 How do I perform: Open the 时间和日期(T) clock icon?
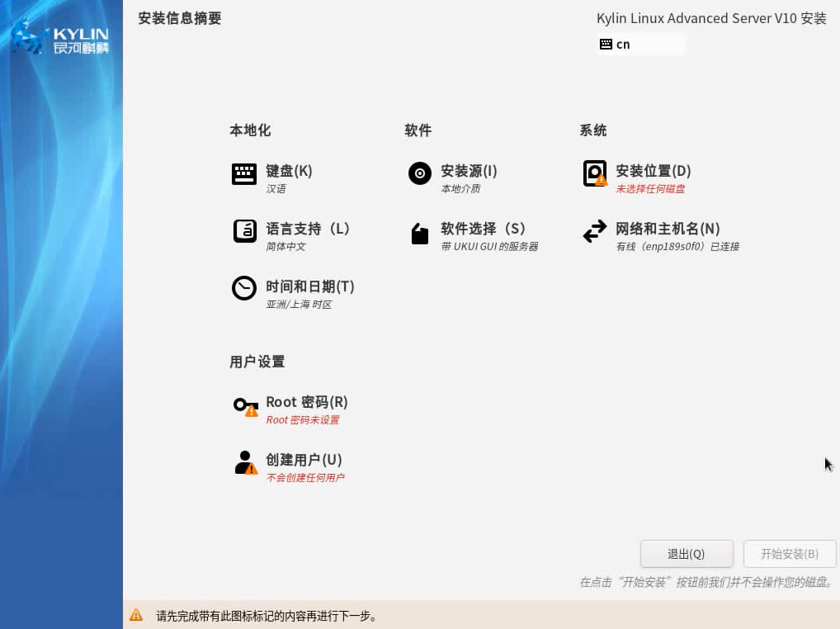pos(243,288)
